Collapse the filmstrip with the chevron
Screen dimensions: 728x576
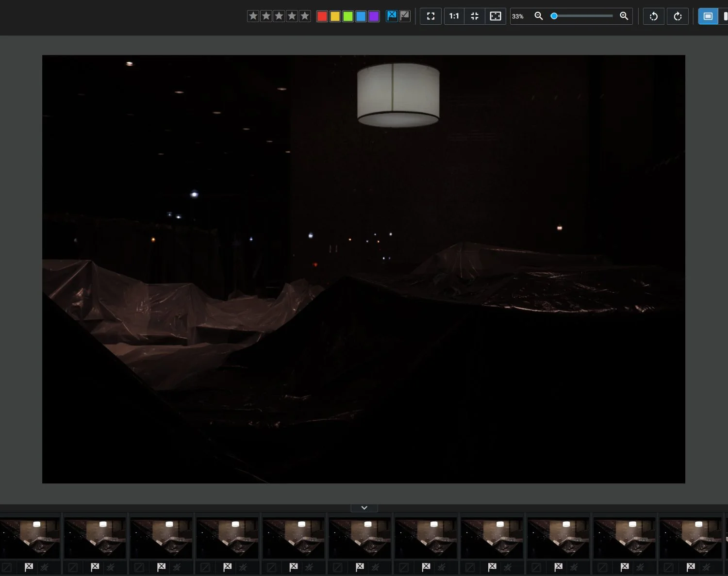pos(364,507)
